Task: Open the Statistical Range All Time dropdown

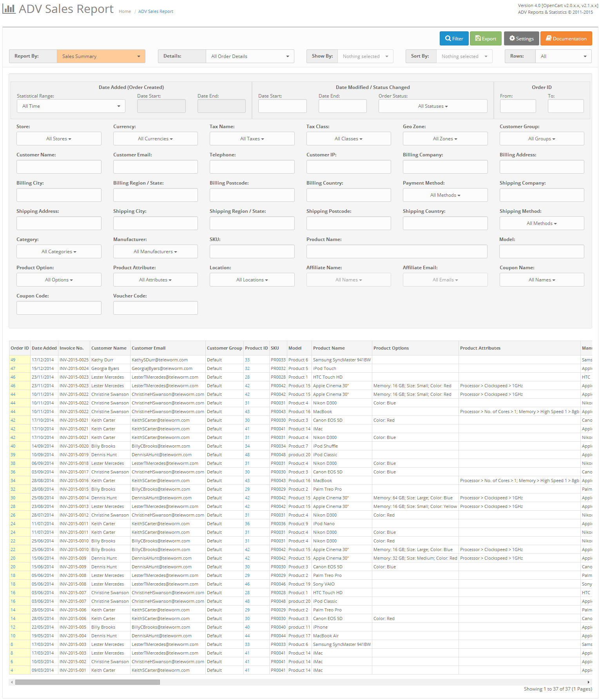Action: point(71,106)
